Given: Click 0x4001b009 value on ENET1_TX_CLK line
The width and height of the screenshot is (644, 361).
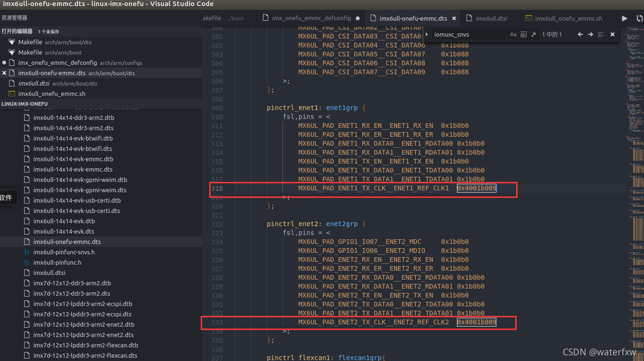Looking at the screenshot, I should point(477,188).
